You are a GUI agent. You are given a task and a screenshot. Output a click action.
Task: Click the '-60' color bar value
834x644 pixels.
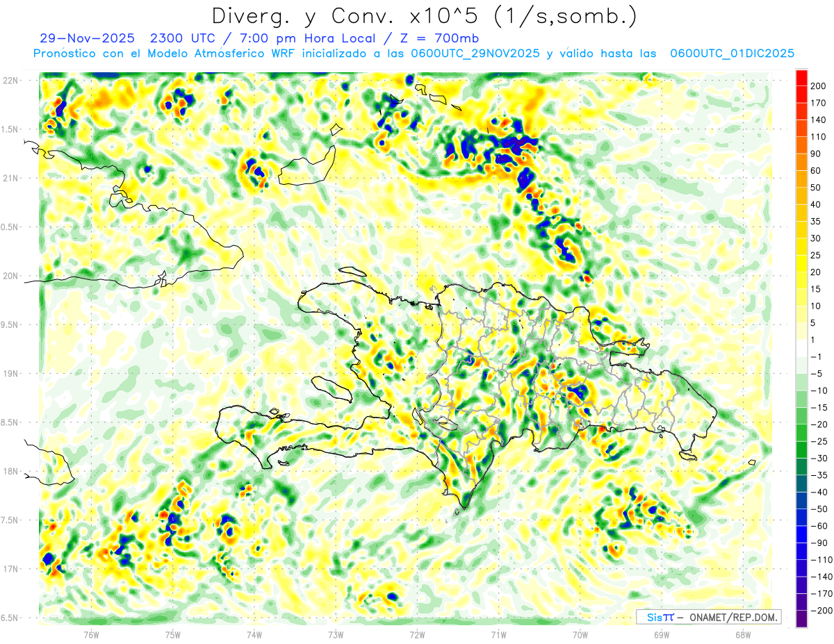point(819,526)
